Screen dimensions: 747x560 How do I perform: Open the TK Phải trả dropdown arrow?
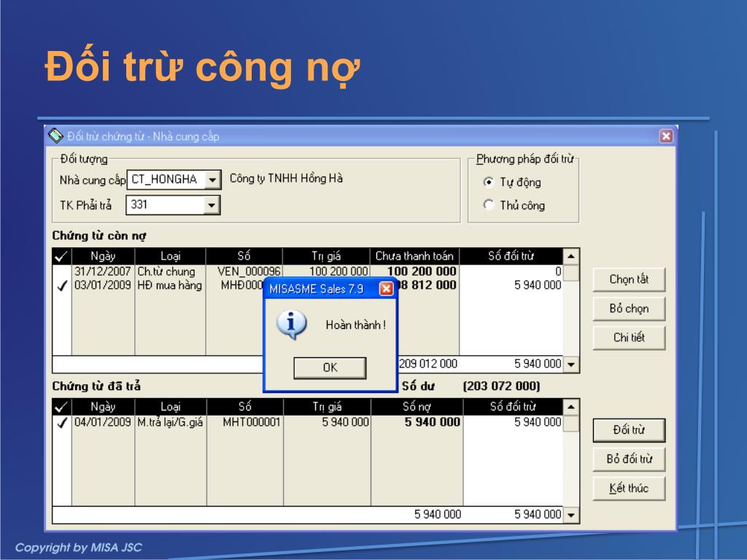point(212,205)
